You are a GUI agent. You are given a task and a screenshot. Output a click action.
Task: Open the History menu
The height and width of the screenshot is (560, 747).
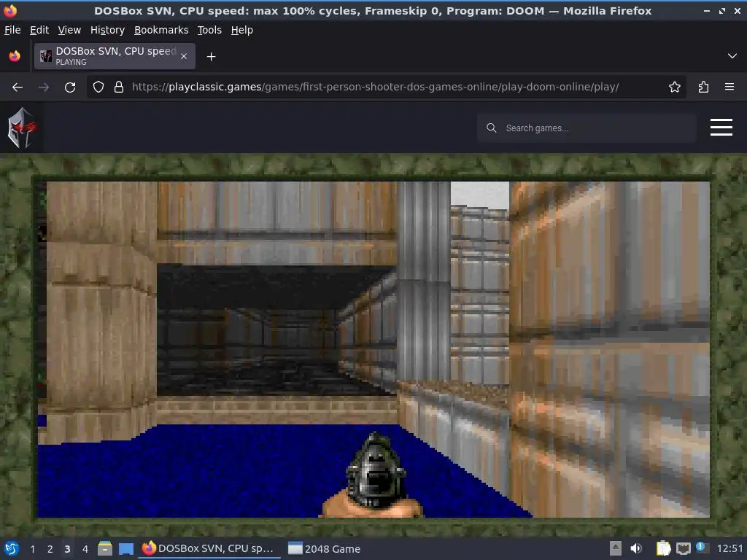pos(107,30)
